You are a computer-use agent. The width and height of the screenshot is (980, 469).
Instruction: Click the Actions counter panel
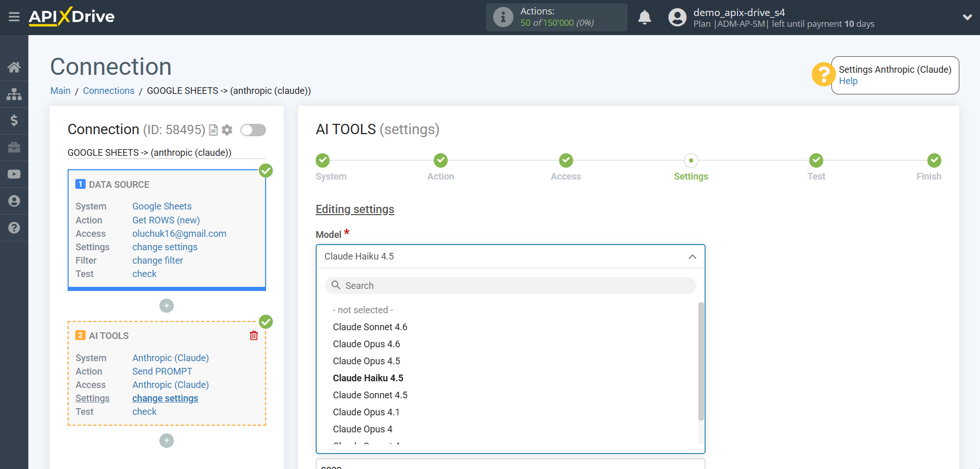pos(557,17)
